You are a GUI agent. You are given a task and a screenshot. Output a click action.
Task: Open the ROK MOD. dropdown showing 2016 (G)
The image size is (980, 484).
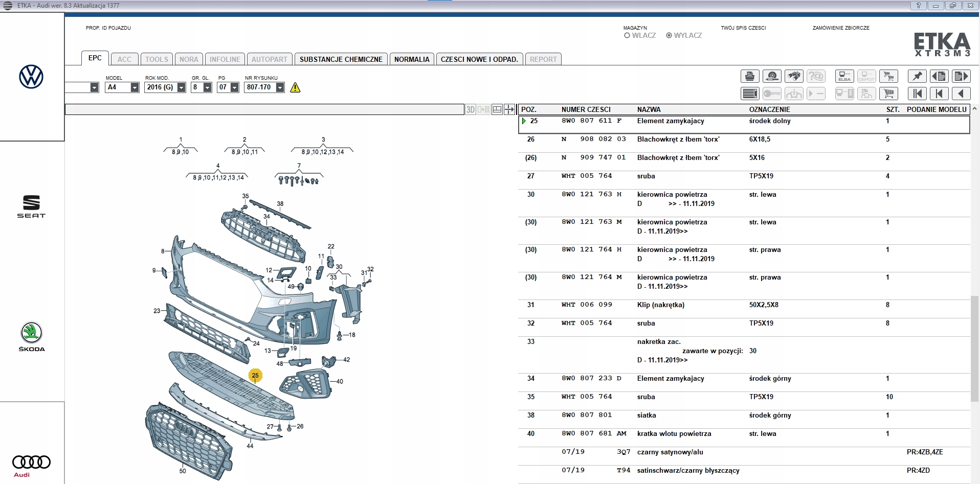pos(165,87)
